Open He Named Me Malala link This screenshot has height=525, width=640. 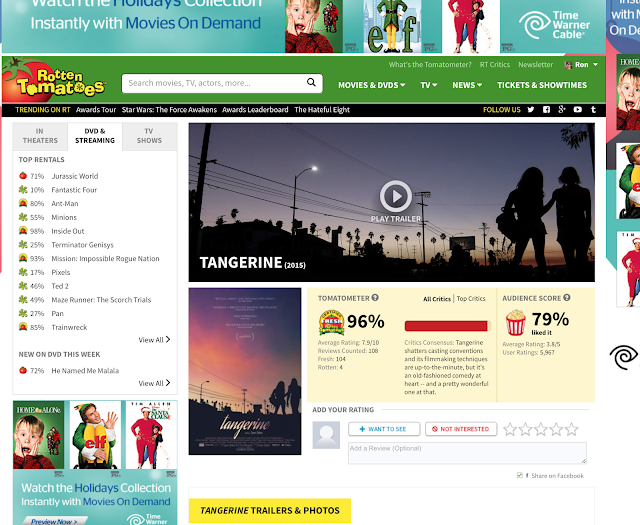pyautogui.click(x=85, y=370)
